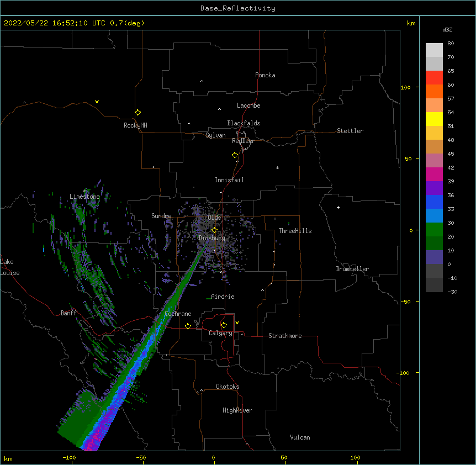
Task: Click the Vulcan label
Action: [300, 437]
